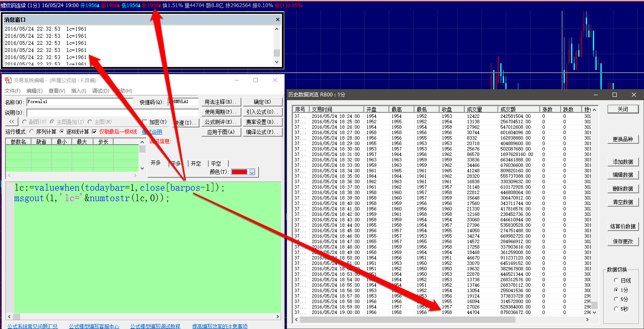Open the 文件(F) menu
The image size is (644, 329).
13,91
